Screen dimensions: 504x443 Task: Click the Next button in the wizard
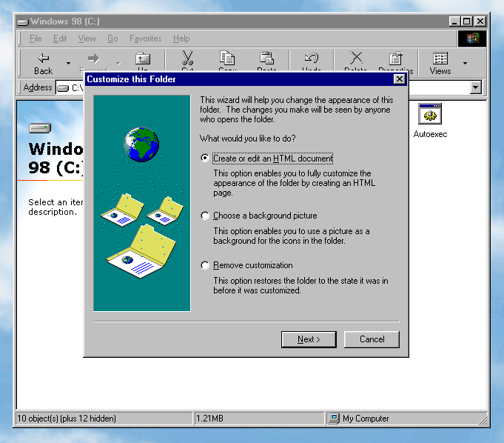pyautogui.click(x=309, y=339)
